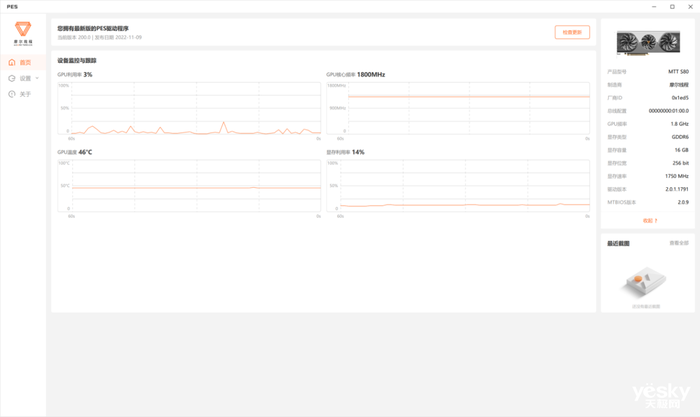Screen dimensions: 700x417
Task: Collapse device info with 收起 arrow
Action: (x=650, y=221)
